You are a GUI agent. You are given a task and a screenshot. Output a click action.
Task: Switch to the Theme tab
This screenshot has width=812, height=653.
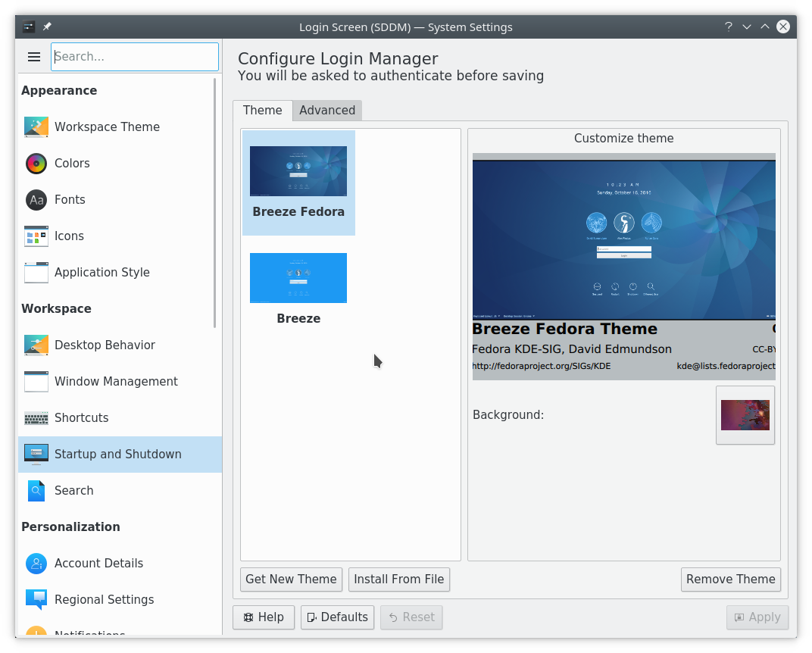pyautogui.click(x=263, y=111)
